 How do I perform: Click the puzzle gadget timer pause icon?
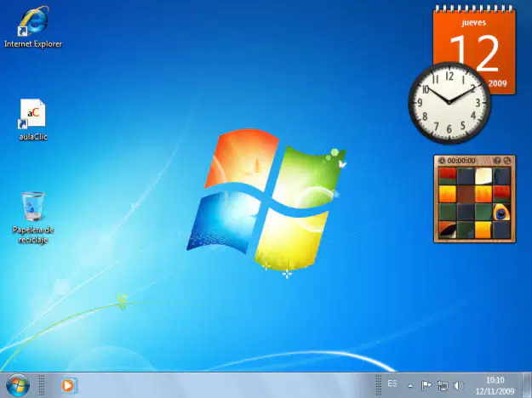(x=442, y=161)
